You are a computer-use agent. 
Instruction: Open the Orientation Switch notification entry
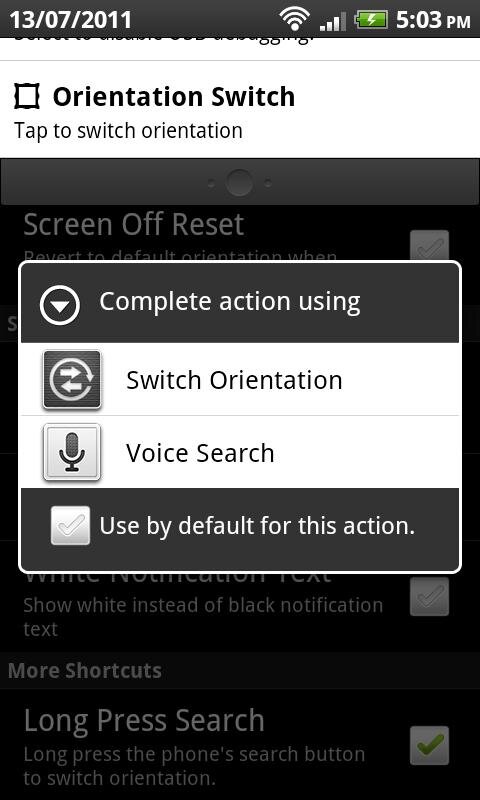point(240,109)
